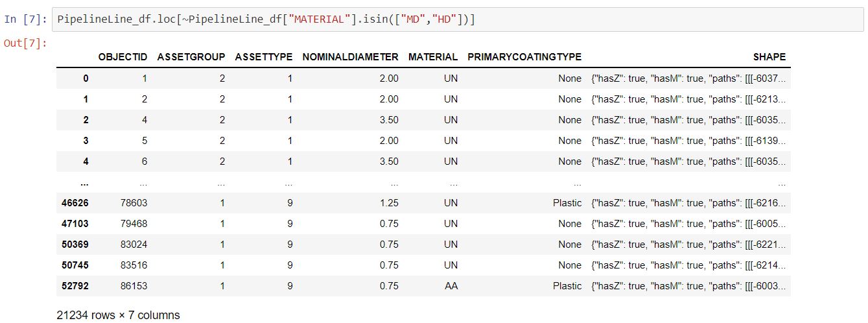Click the Out[7] output prompt area
The width and height of the screenshot is (868, 323).
[x=25, y=43]
